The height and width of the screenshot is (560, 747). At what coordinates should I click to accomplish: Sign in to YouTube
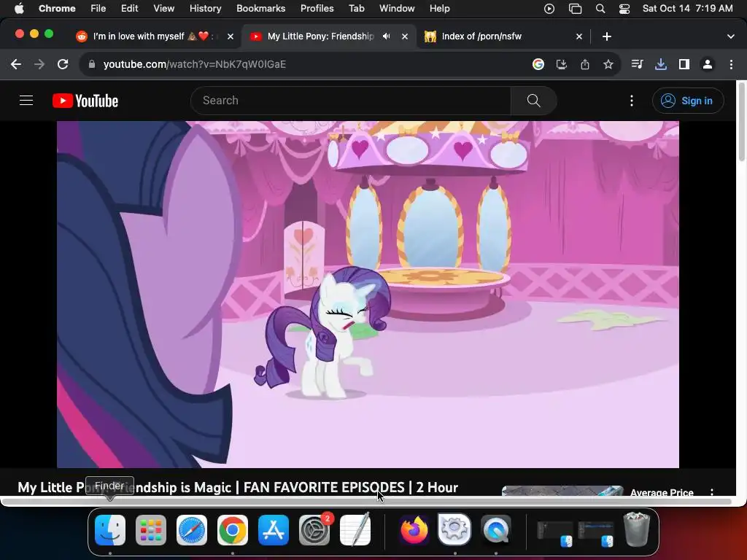(x=688, y=101)
